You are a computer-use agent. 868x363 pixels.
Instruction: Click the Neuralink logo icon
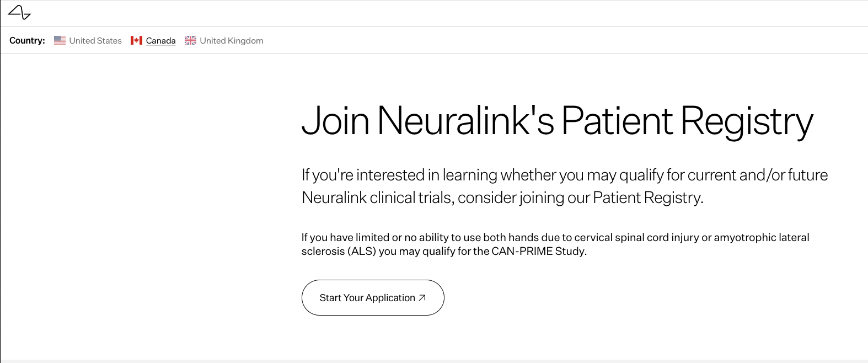[x=19, y=12]
